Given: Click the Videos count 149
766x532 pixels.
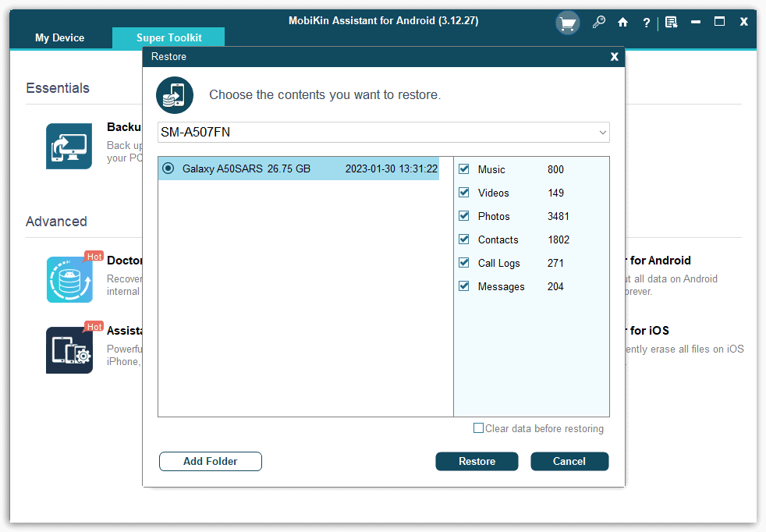Looking at the screenshot, I should coord(555,193).
